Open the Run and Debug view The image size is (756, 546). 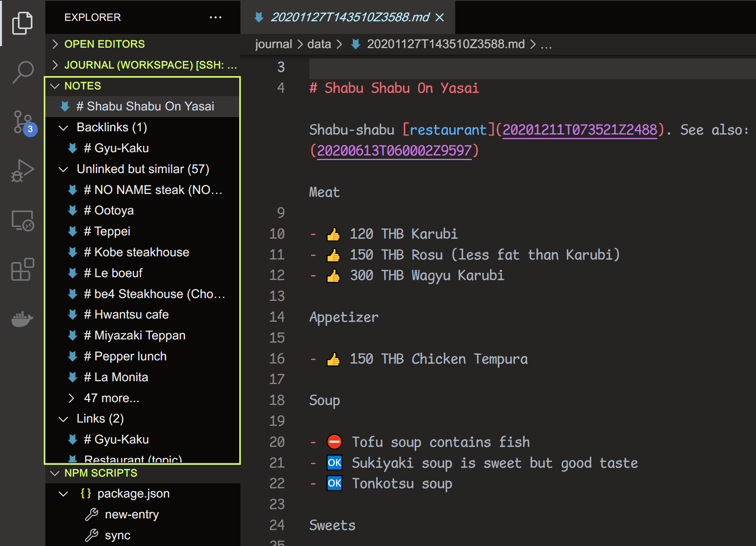[x=22, y=171]
